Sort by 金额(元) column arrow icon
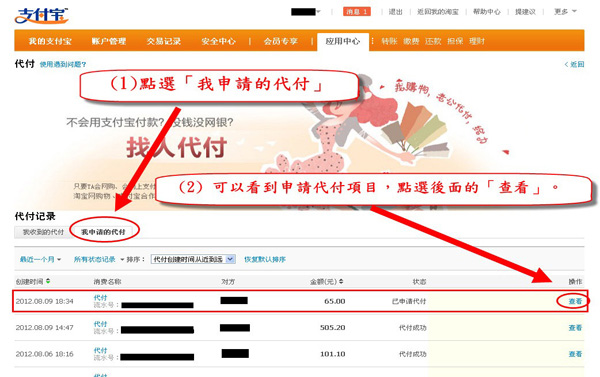Image resolution: width=600 pixels, height=377 pixels. [341, 281]
